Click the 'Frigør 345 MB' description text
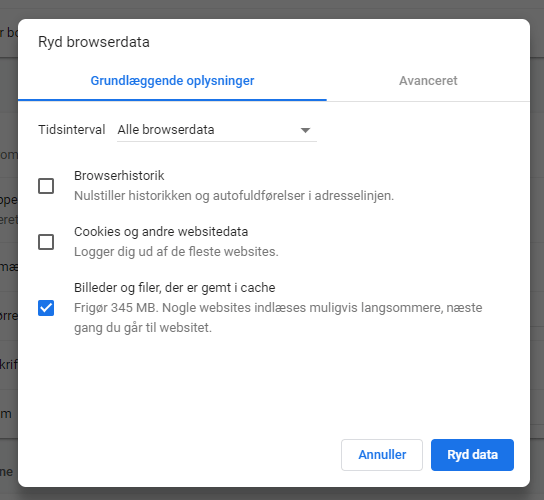Viewport: 544px width, 500px height. pyautogui.click(x=278, y=317)
